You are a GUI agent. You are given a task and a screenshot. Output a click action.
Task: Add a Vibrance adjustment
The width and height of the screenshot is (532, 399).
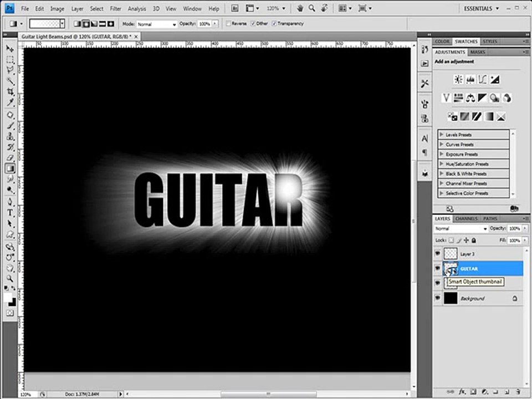[x=446, y=99]
